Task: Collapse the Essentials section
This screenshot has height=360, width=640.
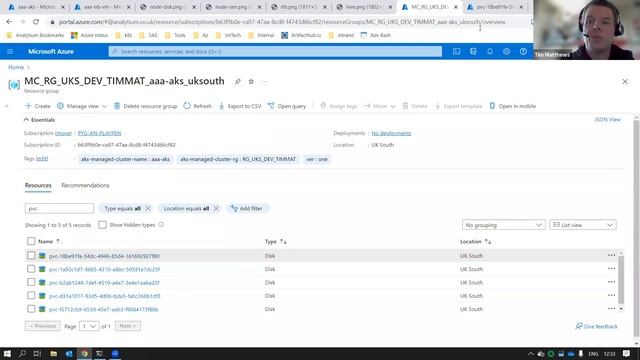Action: coord(39,120)
